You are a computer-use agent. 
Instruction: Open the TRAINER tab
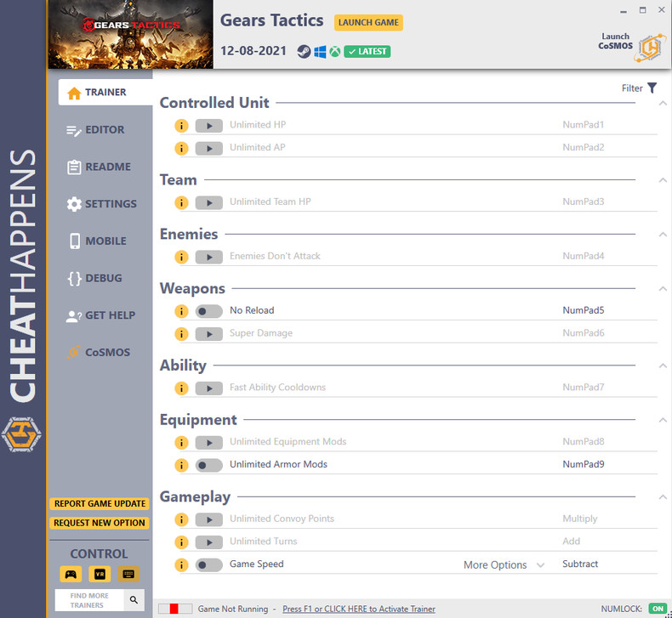coord(105,92)
